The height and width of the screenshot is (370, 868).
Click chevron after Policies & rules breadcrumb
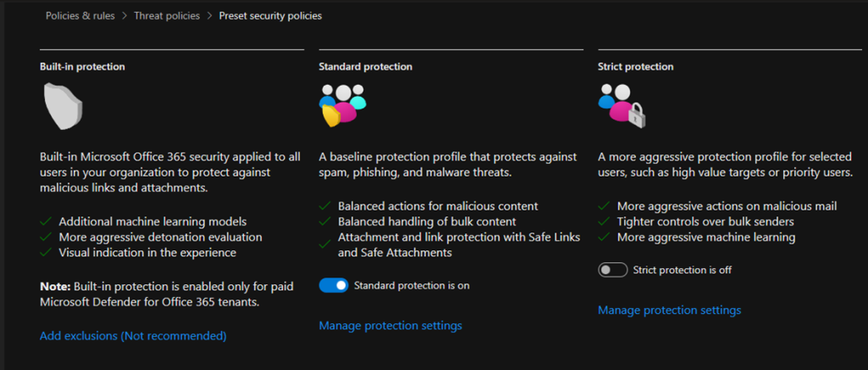(123, 15)
